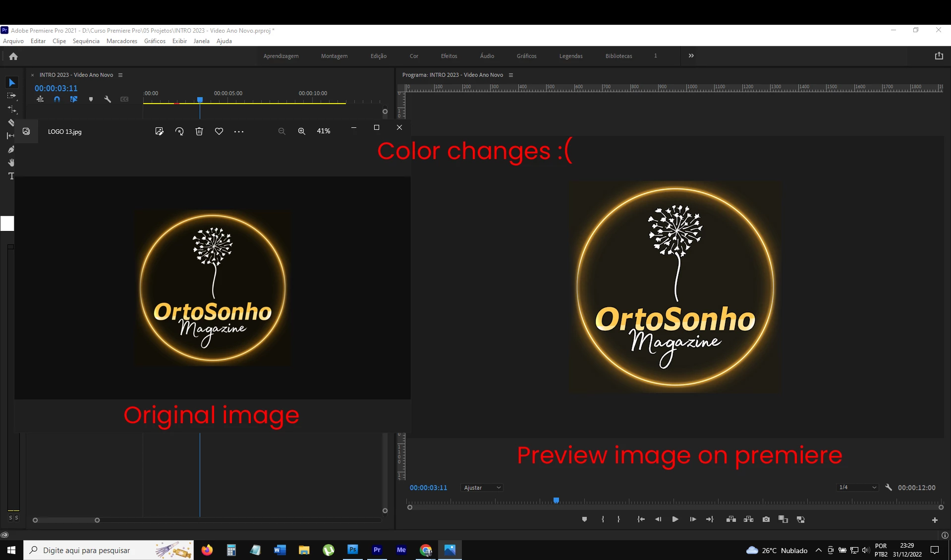Click Edit image icon in Photos viewer
This screenshot has height=560, width=951.
coord(159,131)
